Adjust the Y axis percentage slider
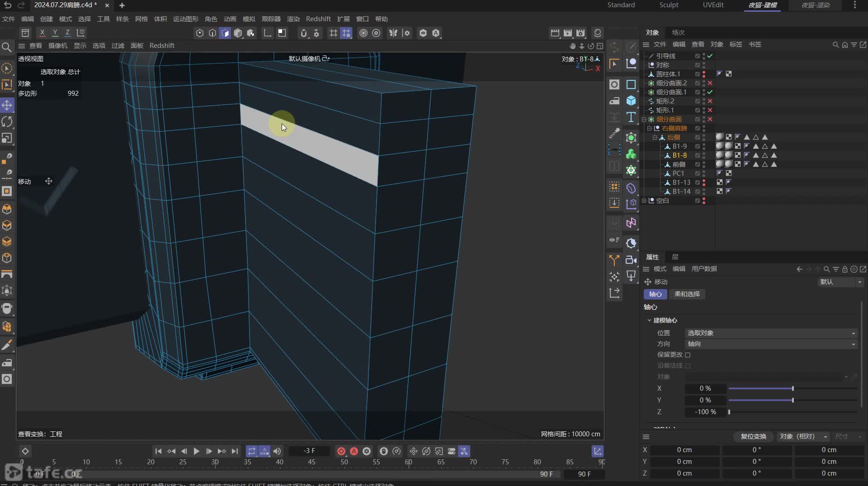Image resolution: width=868 pixels, height=486 pixels. (793, 400)
